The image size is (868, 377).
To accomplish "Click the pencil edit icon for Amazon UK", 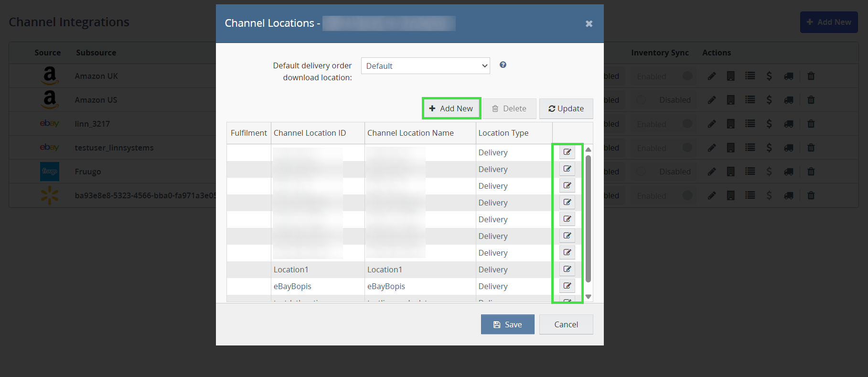I will [712, 76].
